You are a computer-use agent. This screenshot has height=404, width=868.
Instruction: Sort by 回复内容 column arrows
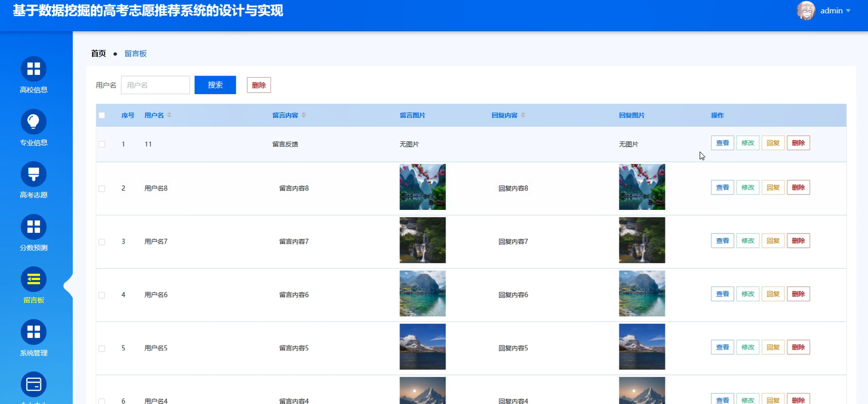pos(523,115)
